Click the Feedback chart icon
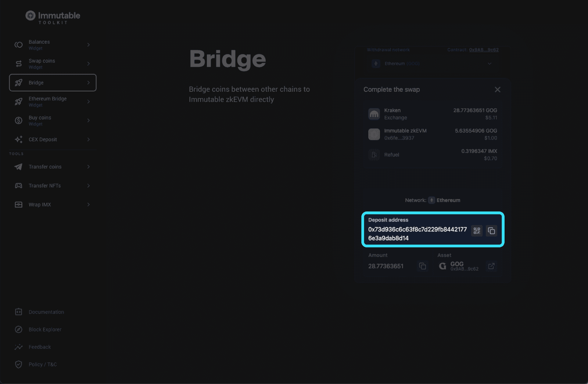The image size is (588, 384). (18, 347)
